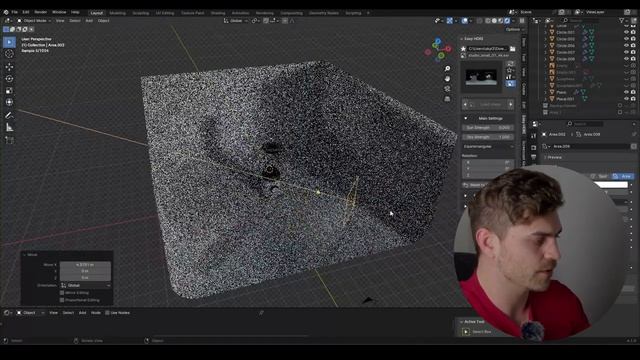Screen dimensions: 640x360
Task: Select the Transform tool in toolbar
Action: coord(9,102)
